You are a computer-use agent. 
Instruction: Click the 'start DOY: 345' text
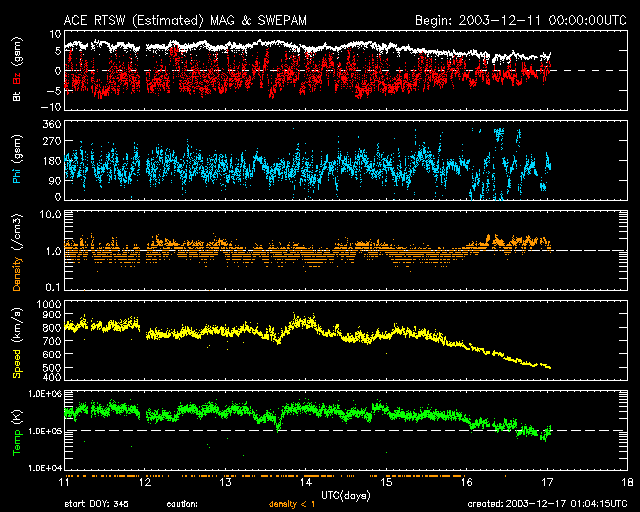(97, 504)
